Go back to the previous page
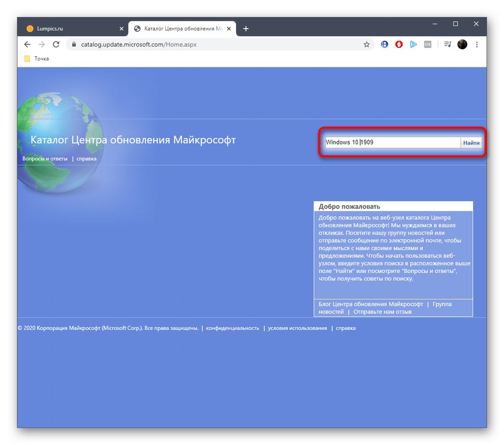The height and width of the screenshot is (445, 504). click(27, 45)
